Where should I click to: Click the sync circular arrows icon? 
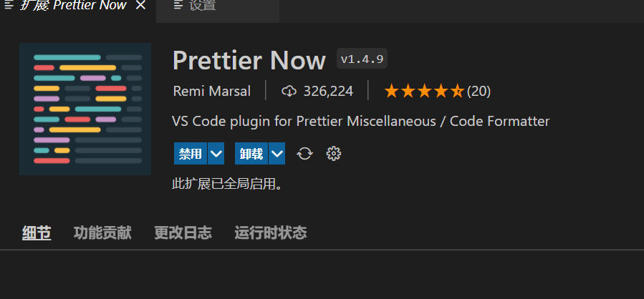(304, 154)
